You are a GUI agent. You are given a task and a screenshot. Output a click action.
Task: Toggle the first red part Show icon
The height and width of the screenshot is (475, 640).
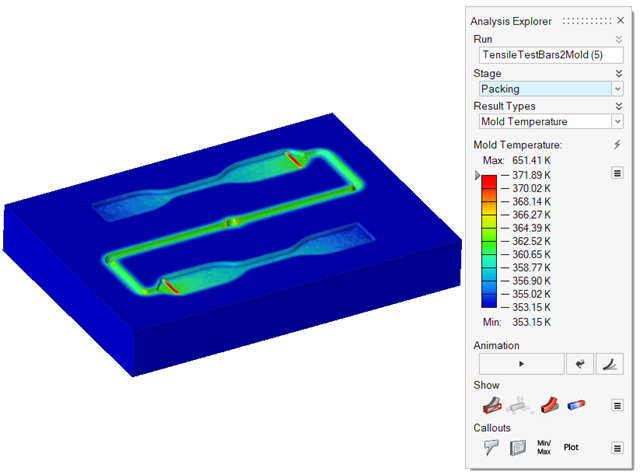(x=490, y=405)
